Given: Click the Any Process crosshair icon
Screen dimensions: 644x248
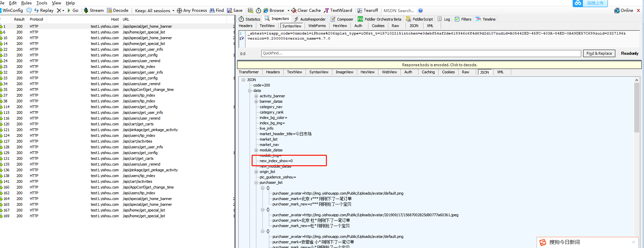Looking at the screenshot, I should click(179, 10).
